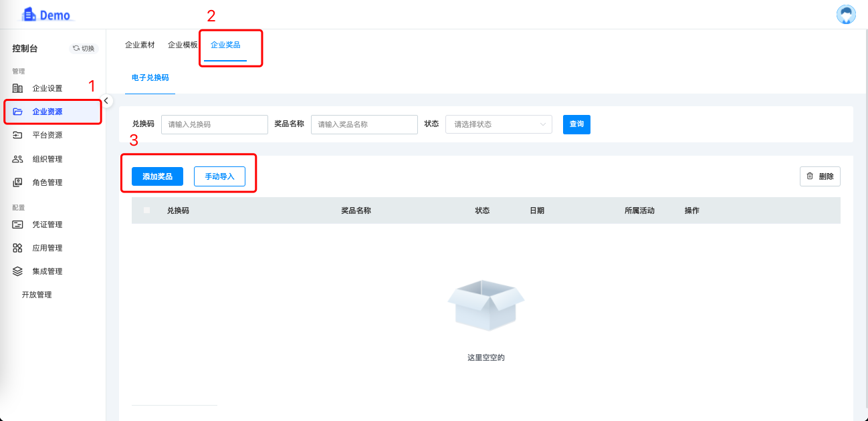Viewport: 868px width, 421px height.
Task: Click the 集成管理 layers icon
Action: (18, 271)
